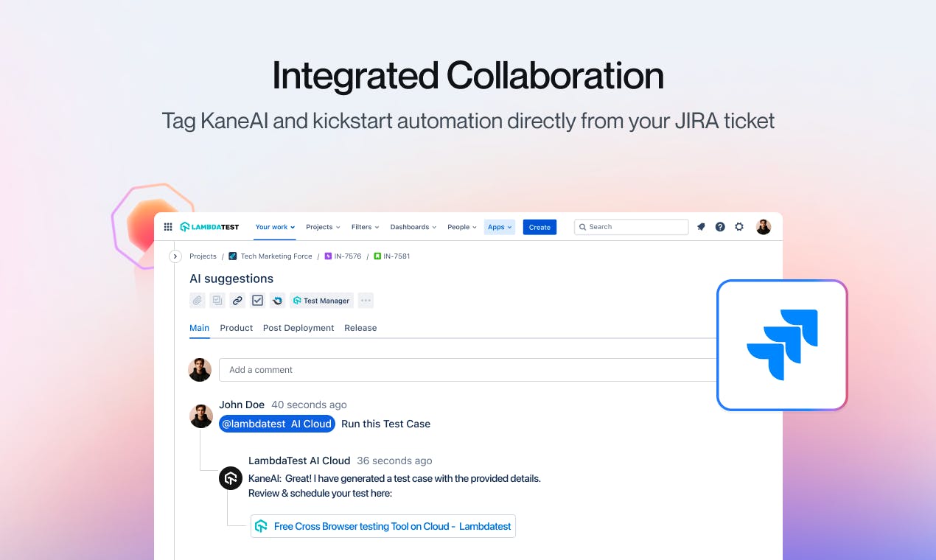Open the Test Manager button

[321, 301]
